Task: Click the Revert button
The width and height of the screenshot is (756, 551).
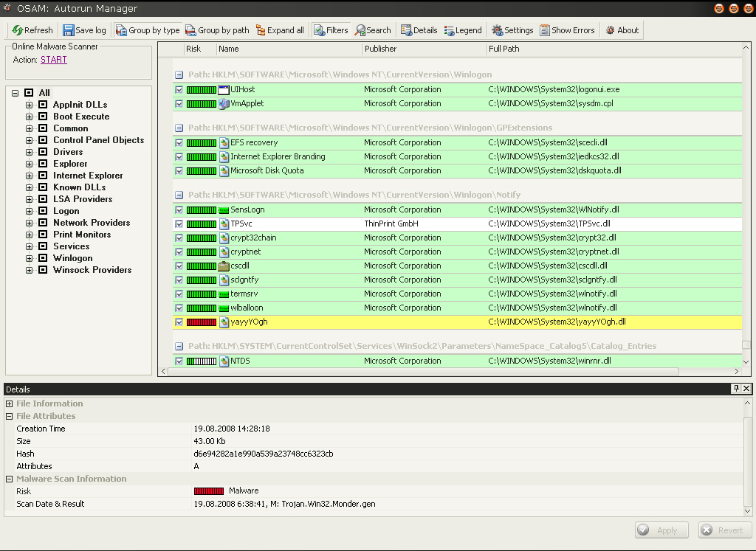Action: 725,530
